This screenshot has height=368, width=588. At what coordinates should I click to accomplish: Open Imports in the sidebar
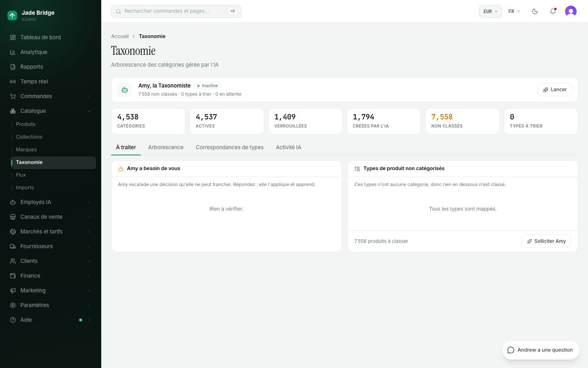pos(25,188)
